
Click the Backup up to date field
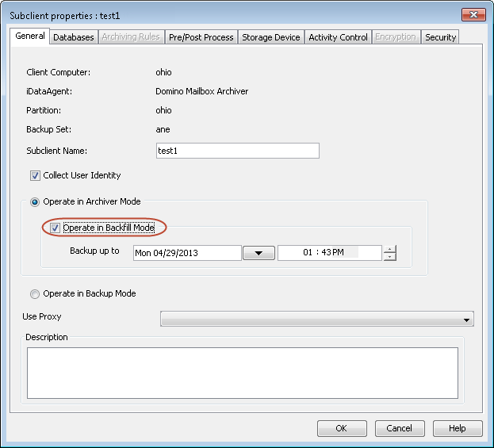click(x=186, y=253)
